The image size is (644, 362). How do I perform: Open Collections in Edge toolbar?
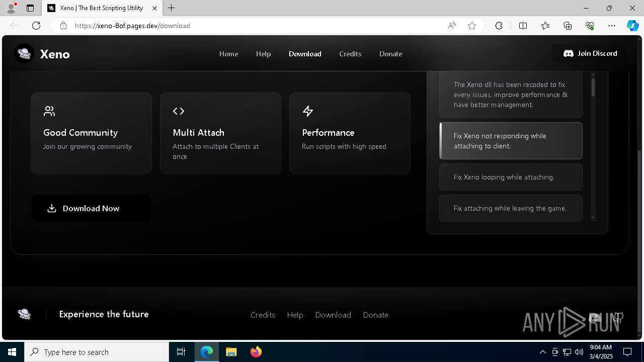click(568, 26)
